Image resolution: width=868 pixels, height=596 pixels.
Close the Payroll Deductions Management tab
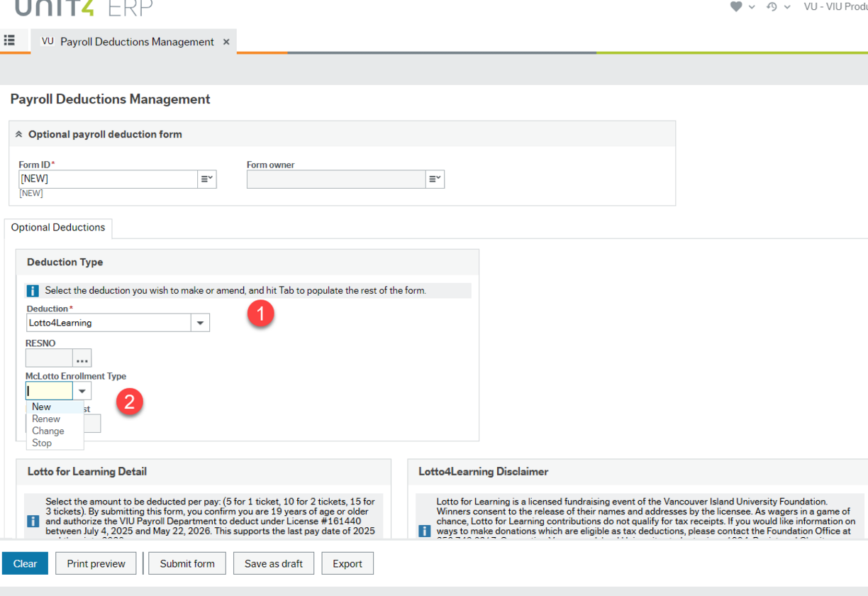click(x=226, y=42)
